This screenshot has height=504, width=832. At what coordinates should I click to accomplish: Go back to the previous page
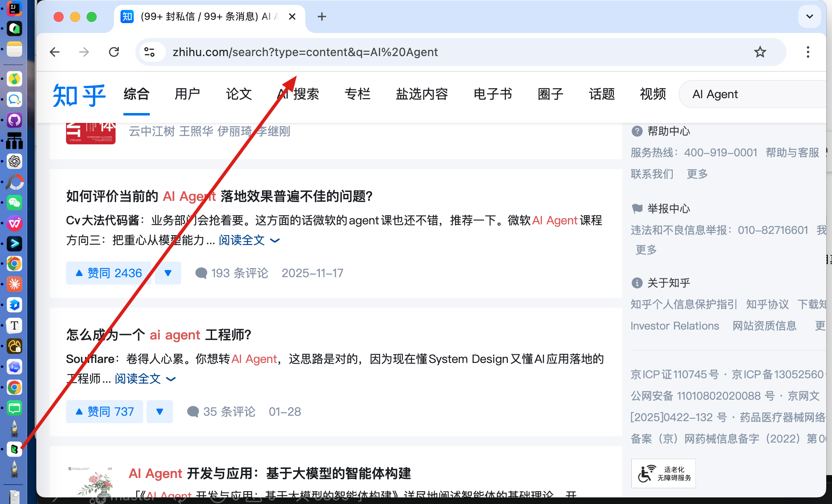click(x=55, y=52)
